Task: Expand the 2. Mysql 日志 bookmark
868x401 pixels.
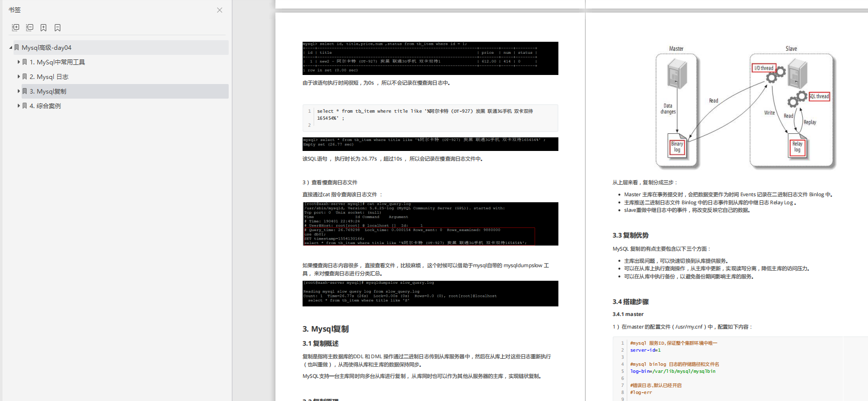Action: click(19, 76)
